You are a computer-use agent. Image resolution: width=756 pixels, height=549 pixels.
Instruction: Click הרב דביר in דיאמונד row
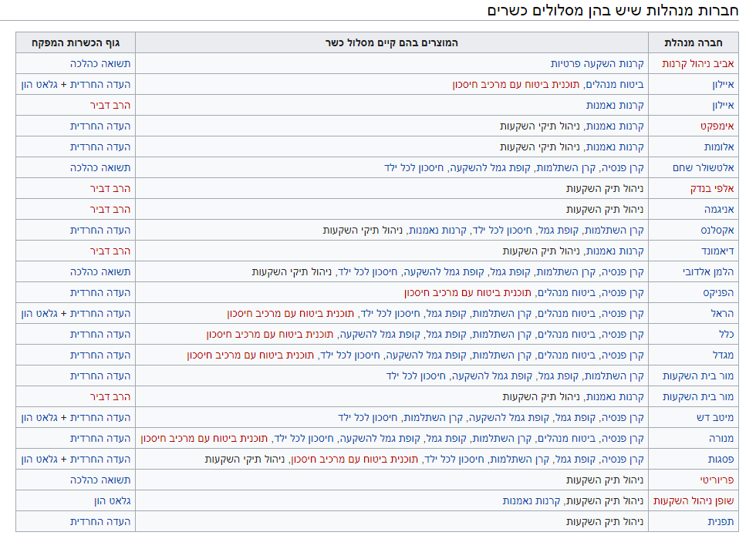[x=110, y=251]
